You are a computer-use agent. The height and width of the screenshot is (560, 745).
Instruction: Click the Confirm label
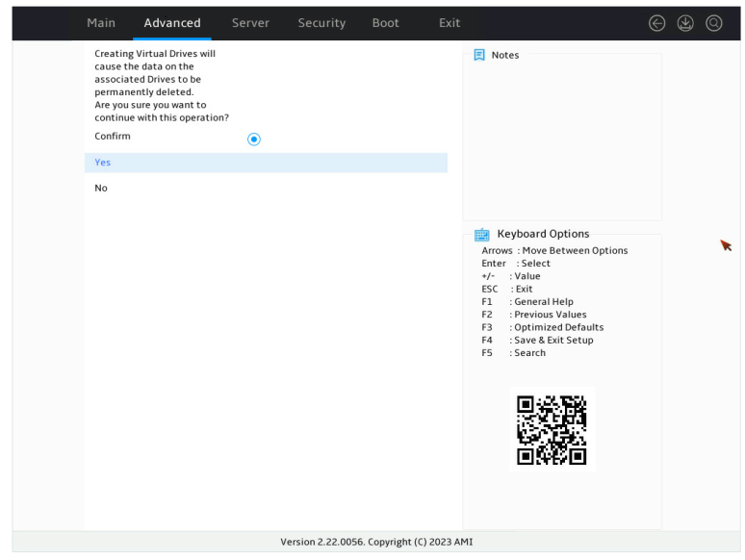(112, 136)
